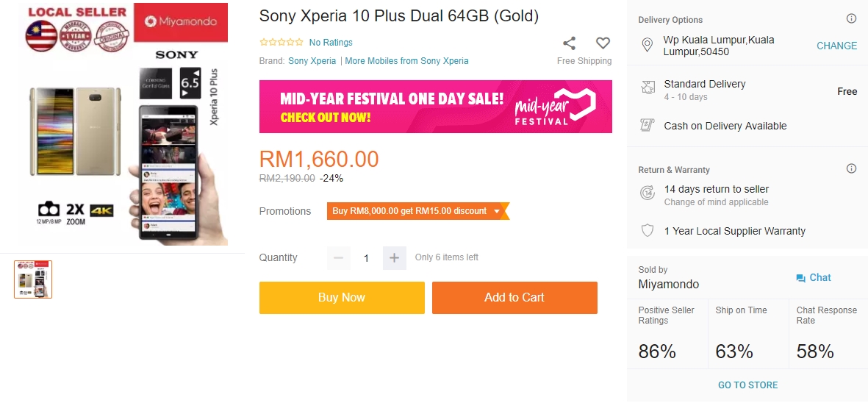
Task: Click the Cash on Delivery icon
Action: [x=648, y=126]
